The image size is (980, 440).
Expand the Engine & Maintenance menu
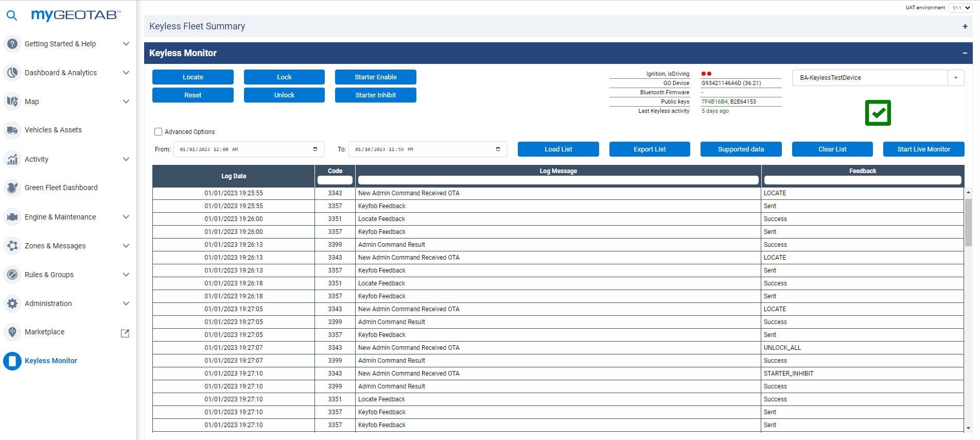(x=126, y=217)
